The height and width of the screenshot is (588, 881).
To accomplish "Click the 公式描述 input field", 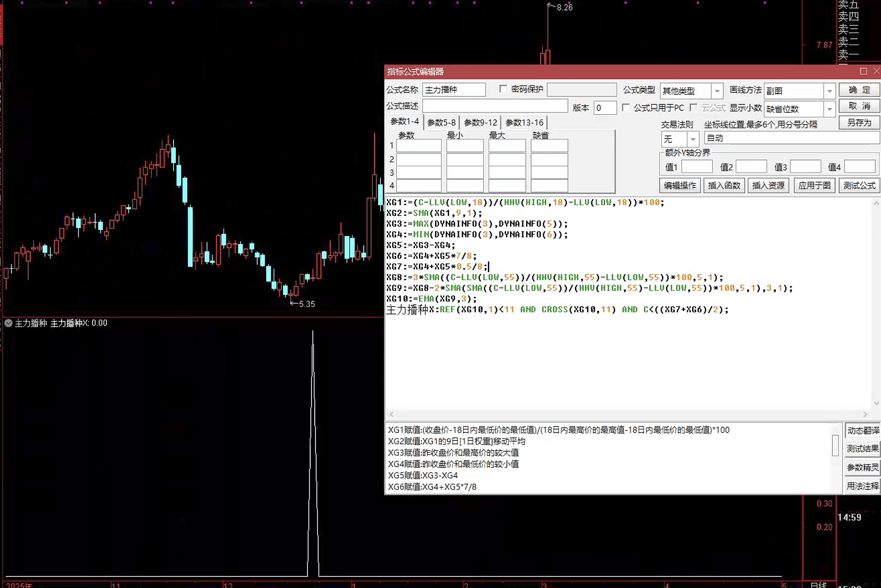I will click(495, 106).
